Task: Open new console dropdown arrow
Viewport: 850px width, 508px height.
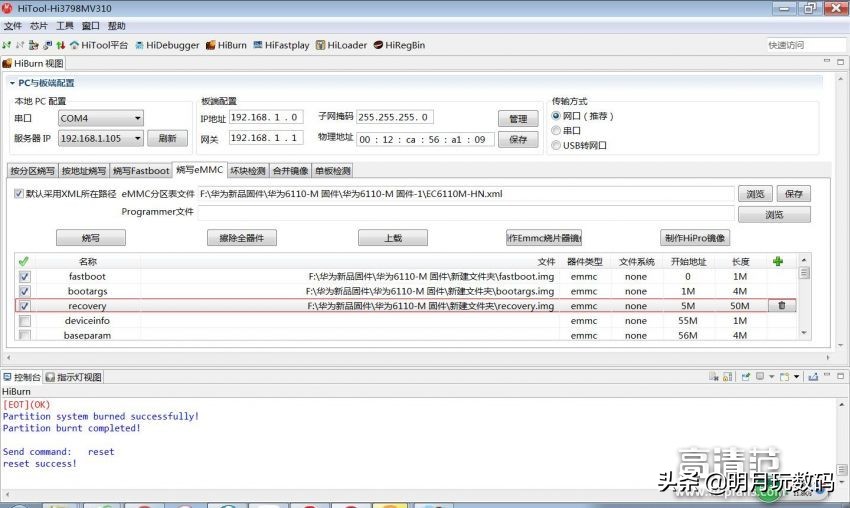Action: tap(796, 377)
